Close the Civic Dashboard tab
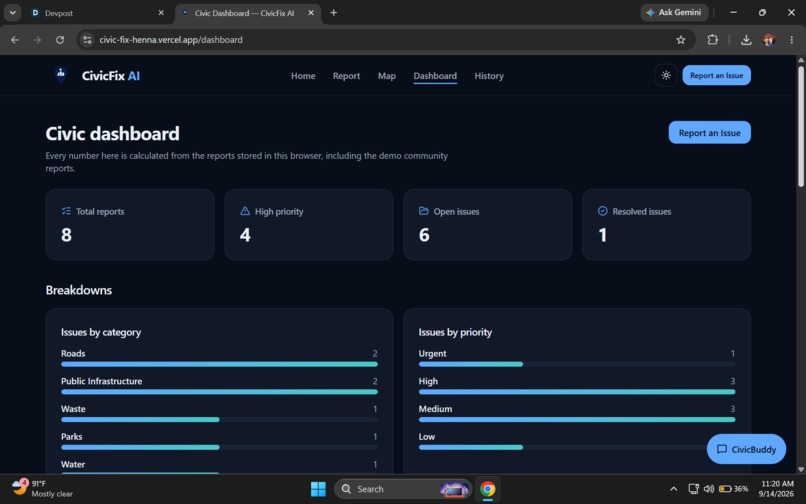The width and height of the screenshot is (806, 504). tap(311, 13)
